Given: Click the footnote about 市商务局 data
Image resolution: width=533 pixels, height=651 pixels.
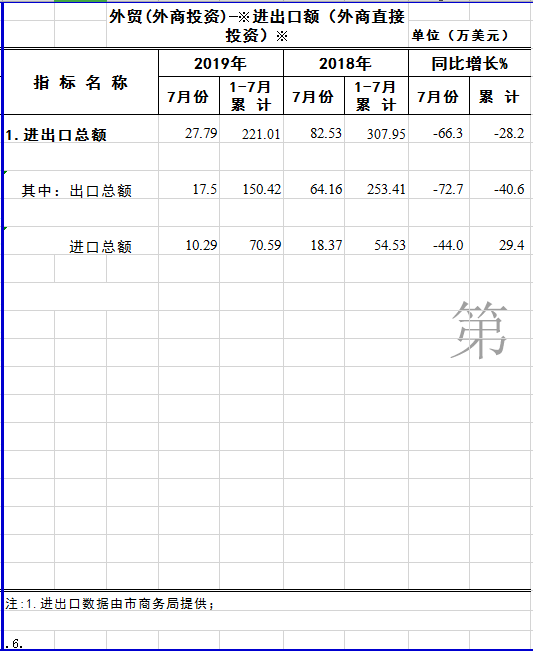Looking at the screenshot, I should [110, 603].
